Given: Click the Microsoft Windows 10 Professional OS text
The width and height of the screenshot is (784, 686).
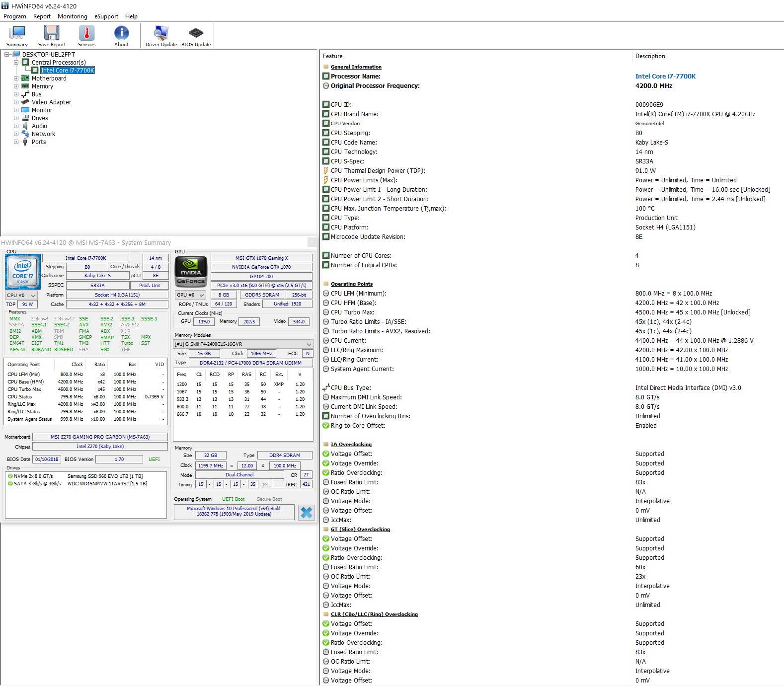Looking at the screenshot, I should coord(234,512).
